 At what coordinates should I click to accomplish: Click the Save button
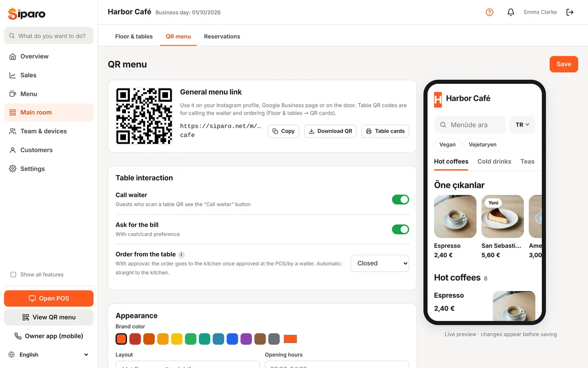564,64
